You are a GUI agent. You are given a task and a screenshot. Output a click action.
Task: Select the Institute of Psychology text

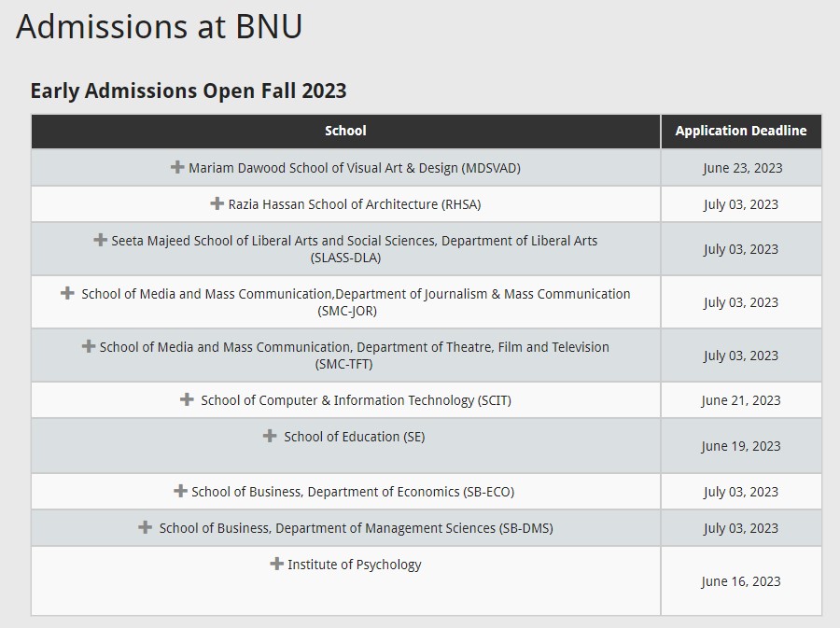pos(355,565)
